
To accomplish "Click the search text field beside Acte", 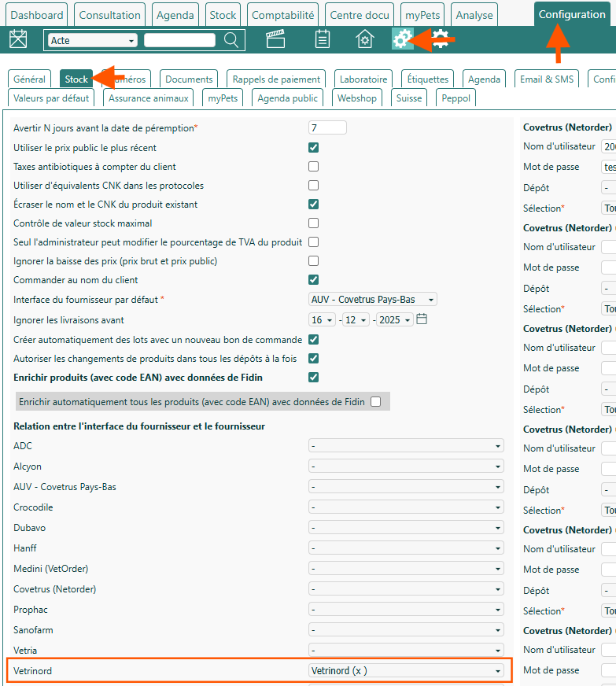I will tap(179, 40).
